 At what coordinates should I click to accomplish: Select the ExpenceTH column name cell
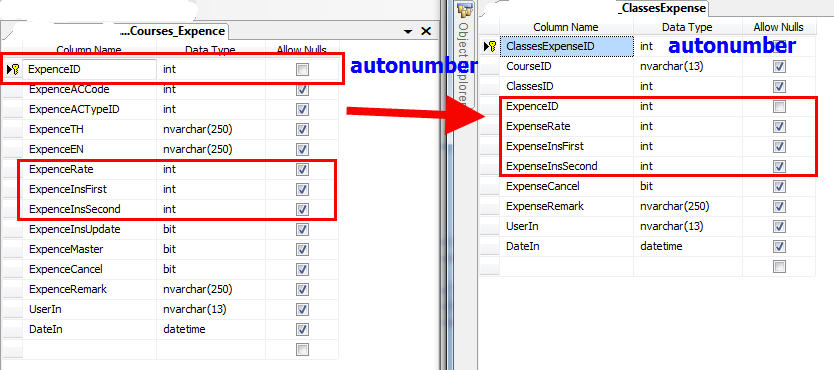(90, 129)
